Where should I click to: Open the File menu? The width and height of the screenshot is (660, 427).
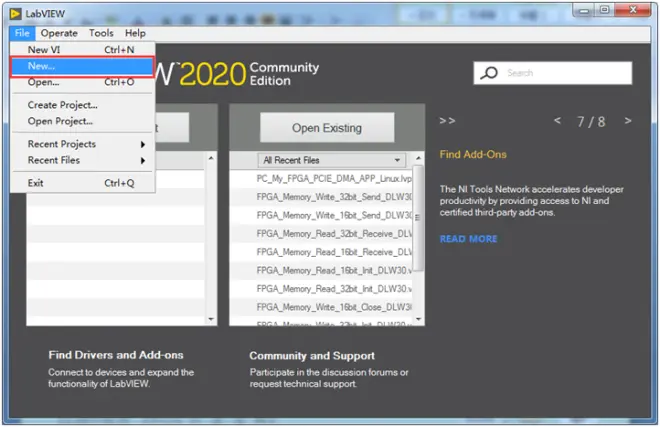click(x=22, y=33)
